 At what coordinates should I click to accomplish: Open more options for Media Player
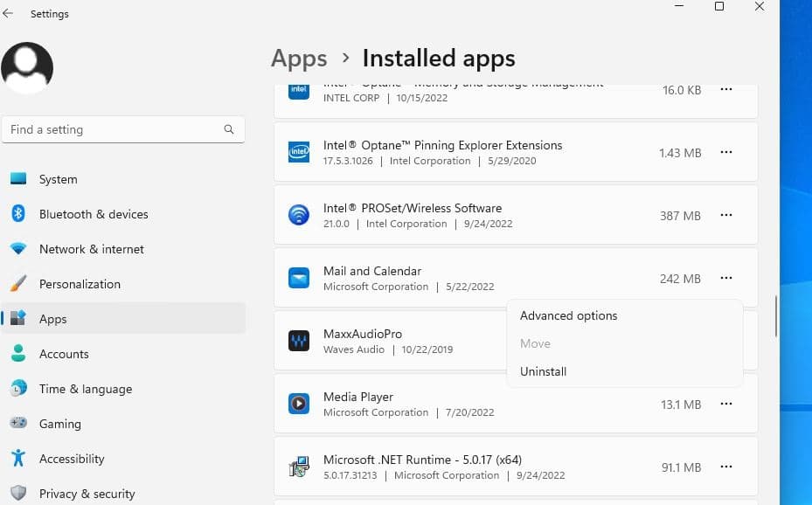726,404
